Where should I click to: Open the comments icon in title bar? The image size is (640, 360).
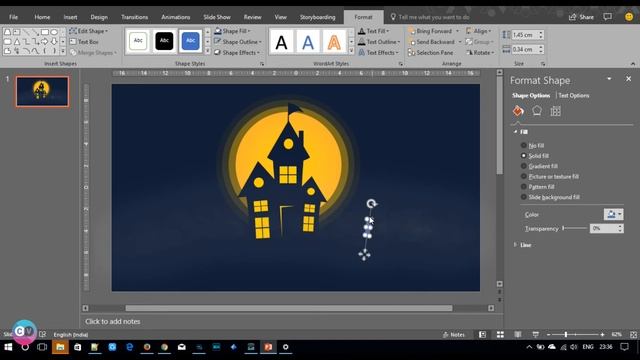(x=608, y=17)
